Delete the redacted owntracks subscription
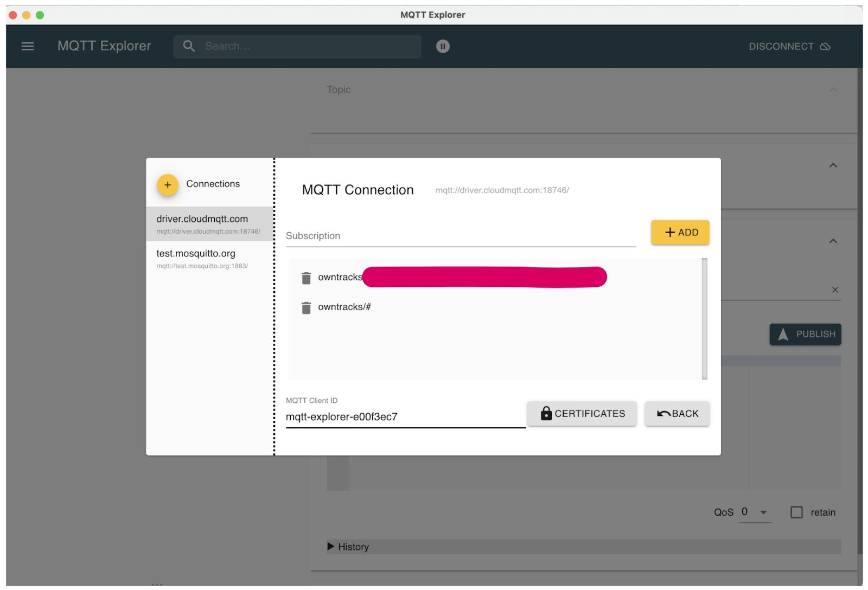This screenshot has height=590, width=868. (x=306, y=278)
